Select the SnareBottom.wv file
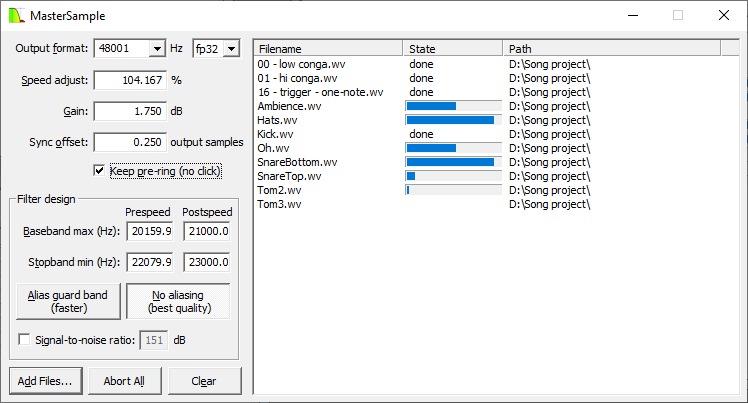Screen dimensions: 748x403 coord(297,162)
